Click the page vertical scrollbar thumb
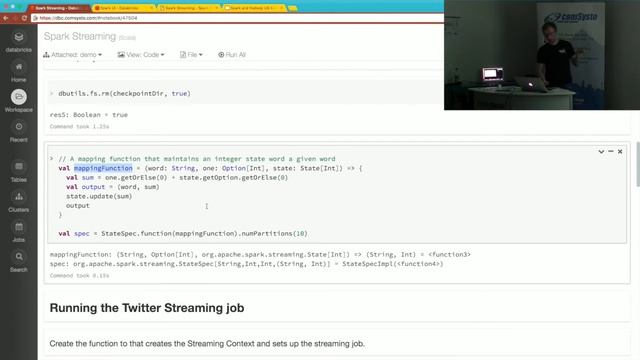This screenshot has width=640, height=360. (638, 164)
